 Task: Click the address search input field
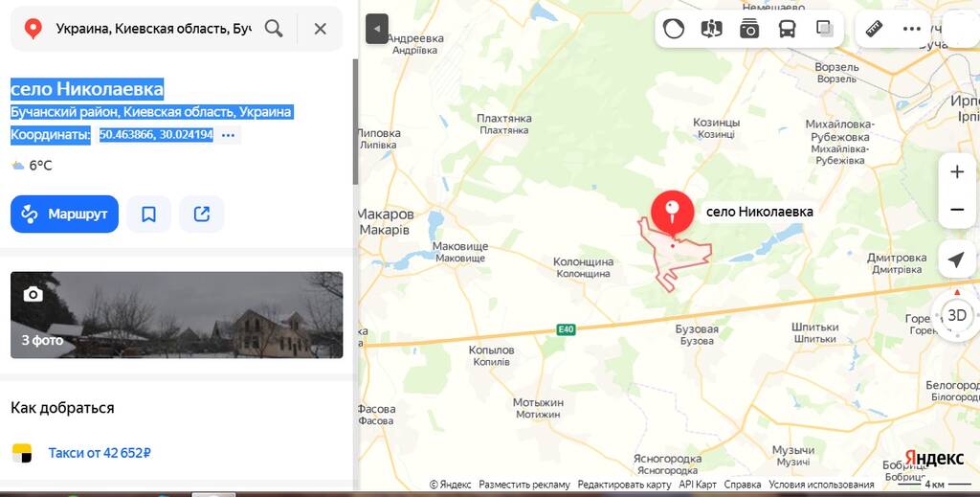pos(153,29)
